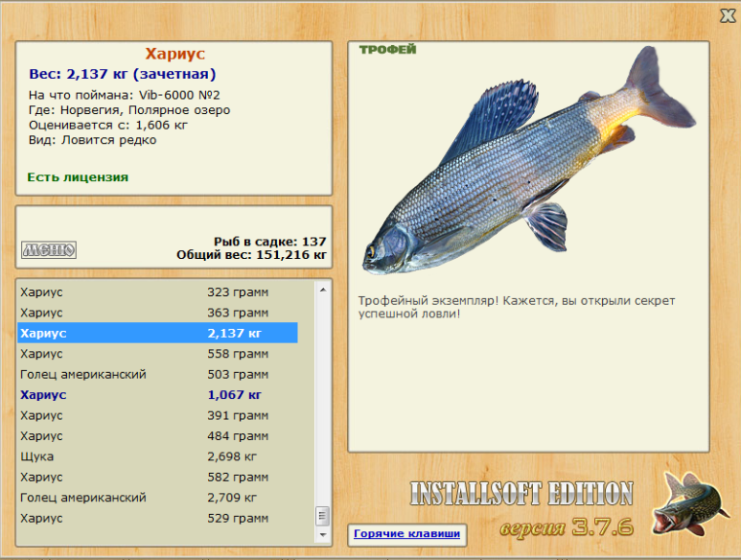Select Голец американский 503 грамм row
Viewport: 741px width, 560px height.
(158, 374)
